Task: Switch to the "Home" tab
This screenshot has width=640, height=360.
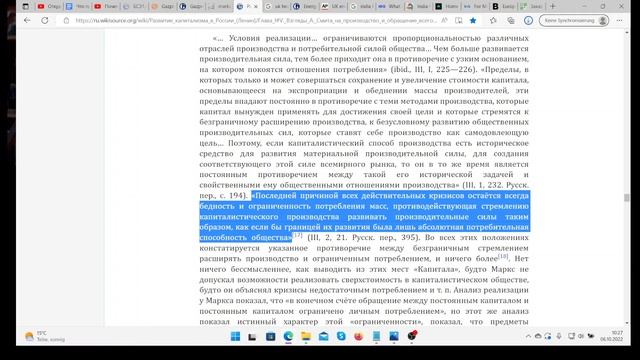Action: pyautogui.click(x=447, y=7)
